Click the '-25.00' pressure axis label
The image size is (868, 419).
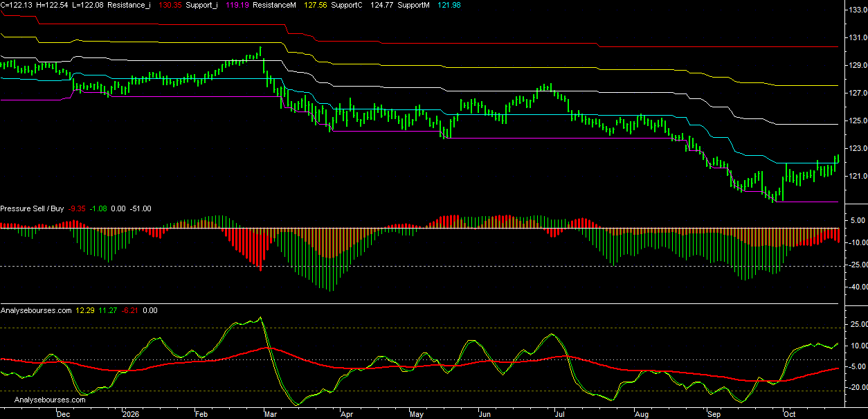coord(857,265)
